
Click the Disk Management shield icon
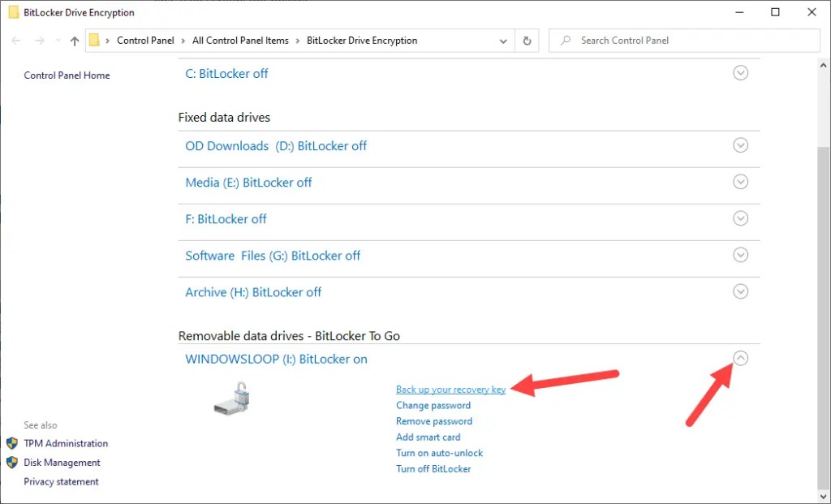tap(12, 463)
